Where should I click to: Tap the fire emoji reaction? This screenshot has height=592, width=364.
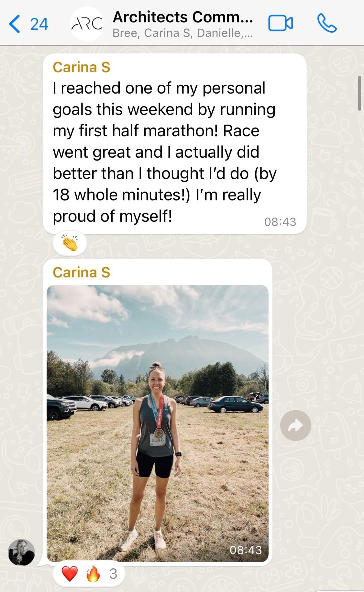point(93,574)
